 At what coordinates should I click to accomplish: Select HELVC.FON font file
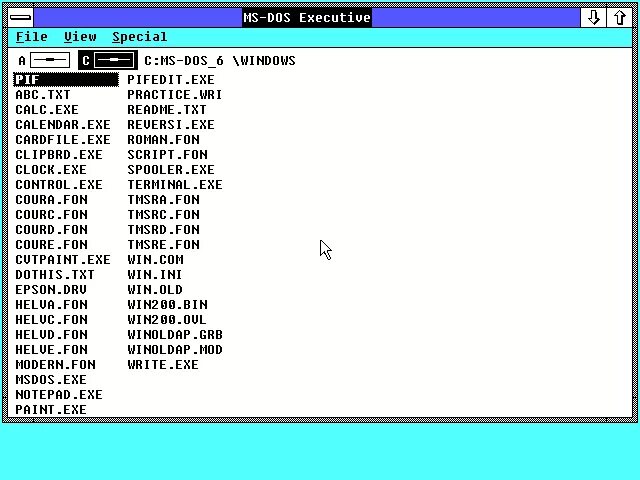coord(51,320)
